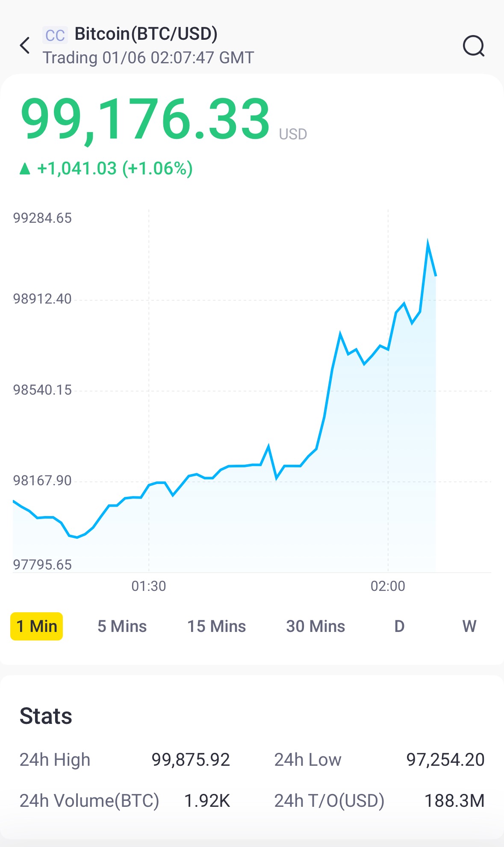Choose the 30 Mins interval
The width and height of the screenshot is (504, 847).
click(315, 626)
